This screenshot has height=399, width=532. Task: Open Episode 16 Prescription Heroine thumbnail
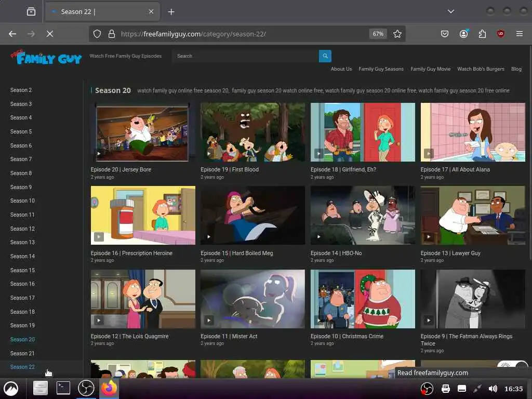[143, 216]
